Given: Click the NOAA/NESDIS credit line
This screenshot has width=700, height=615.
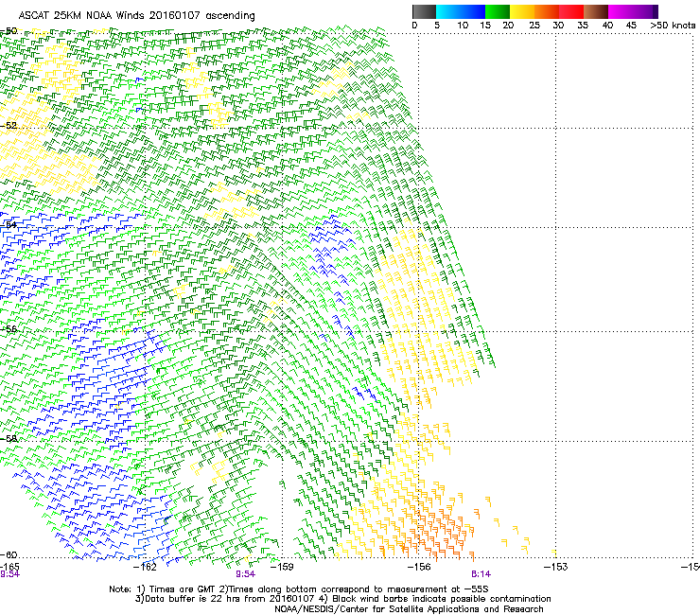Looking at the screenshot, I should pyautogui.click(x=409, y=609).
